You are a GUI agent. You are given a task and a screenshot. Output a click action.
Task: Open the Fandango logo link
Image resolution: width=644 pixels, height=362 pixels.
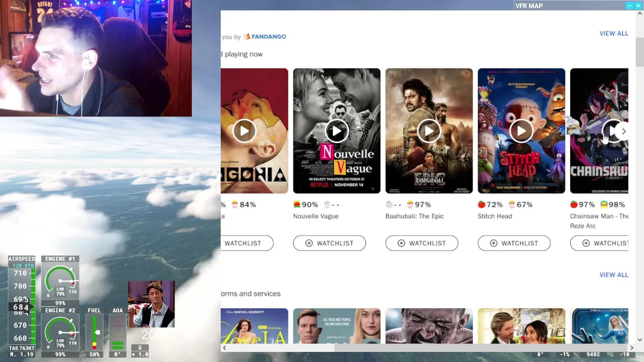(265, 37)
